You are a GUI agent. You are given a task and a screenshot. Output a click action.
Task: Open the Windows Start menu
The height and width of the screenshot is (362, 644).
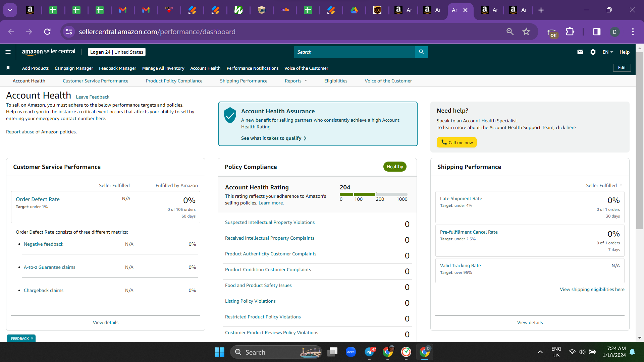point(219,352)
